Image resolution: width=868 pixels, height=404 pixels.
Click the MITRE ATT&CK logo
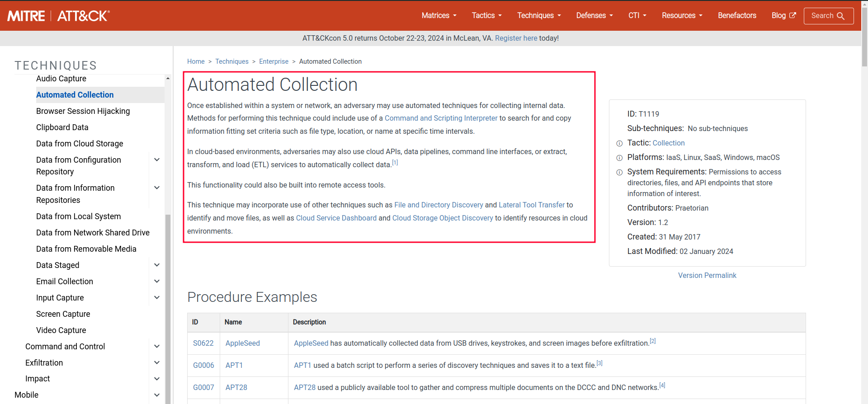click(58, 16)
